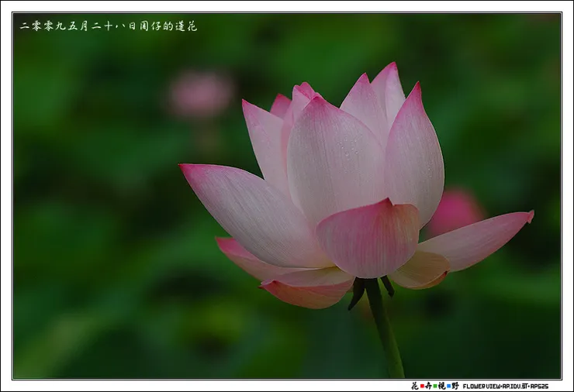This screenshot has height=392, width=574.
Task: Click the caption text ending in 的蓮花
Action: click(x=109, y=26)
